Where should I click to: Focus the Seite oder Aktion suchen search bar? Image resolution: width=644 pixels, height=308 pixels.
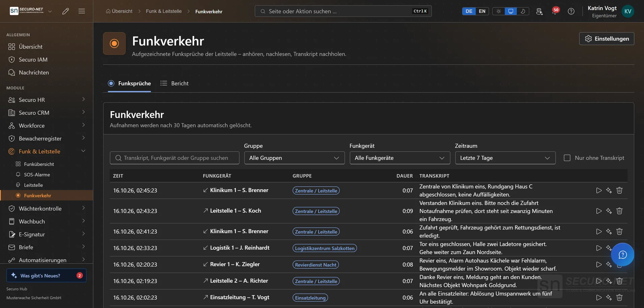point(343,11)
